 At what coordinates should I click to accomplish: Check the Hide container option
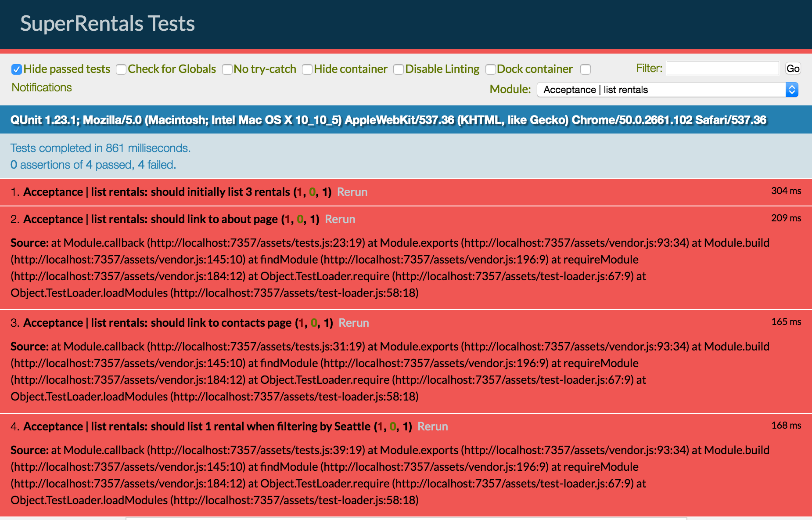click(x=307, y=69)
